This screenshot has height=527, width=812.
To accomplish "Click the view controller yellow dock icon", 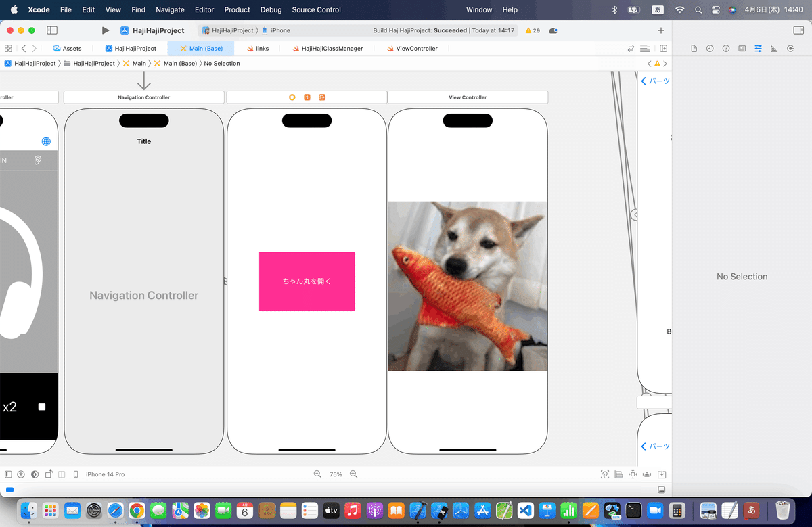I will pyautogui.click(x=292, y=97).
